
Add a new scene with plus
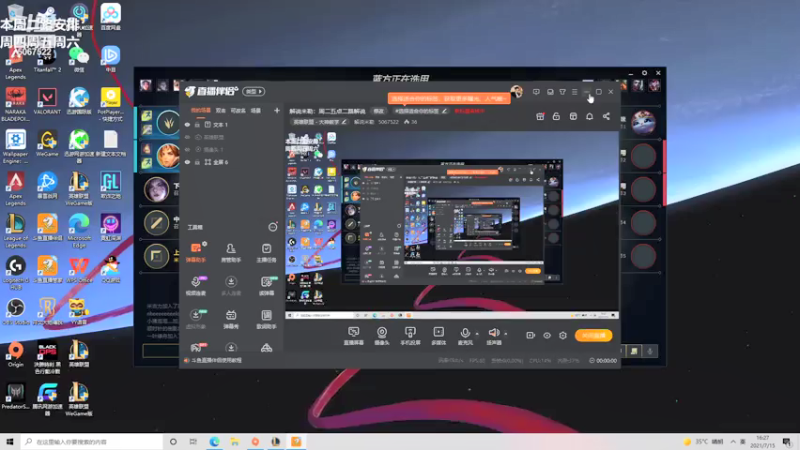point(277,110)
